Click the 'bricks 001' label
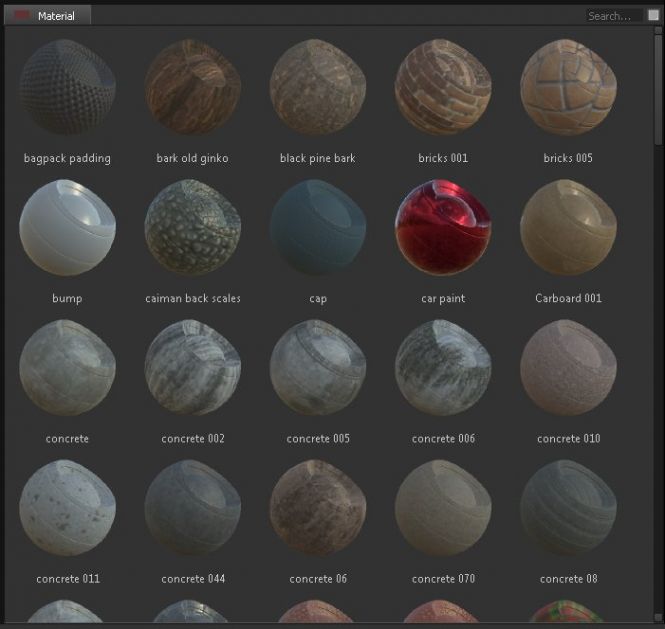The width and height of the screenshot is (665, 629). (443, 158)
